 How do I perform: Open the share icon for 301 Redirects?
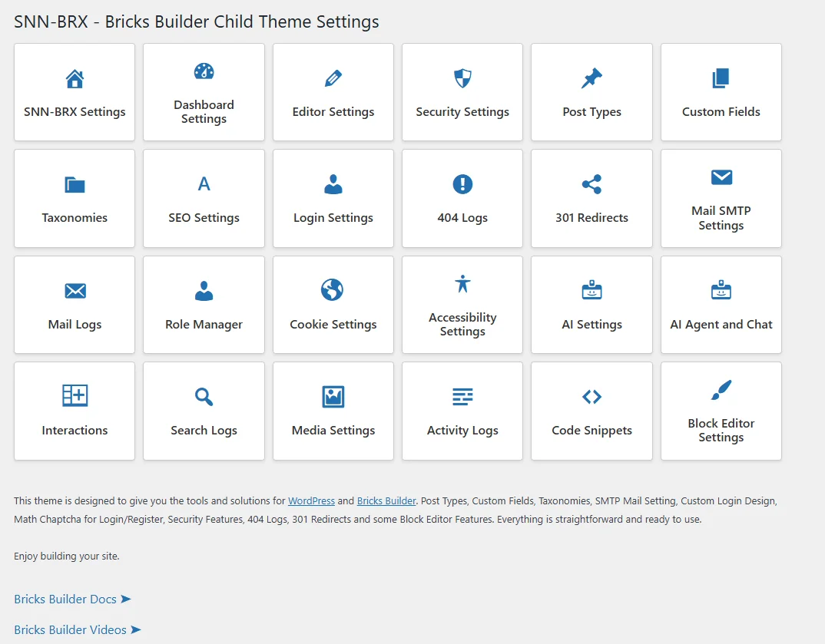point(591,184)
